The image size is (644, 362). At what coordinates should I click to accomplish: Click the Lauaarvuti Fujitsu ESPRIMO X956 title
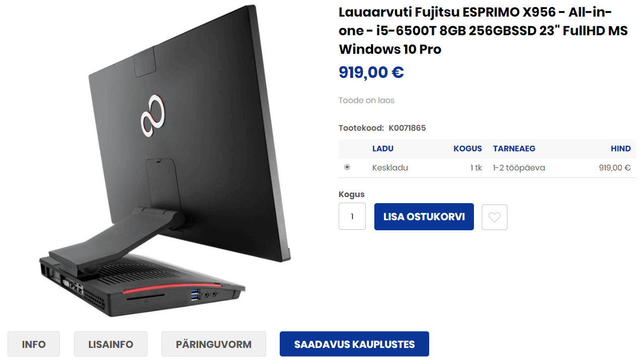point(483,31)
